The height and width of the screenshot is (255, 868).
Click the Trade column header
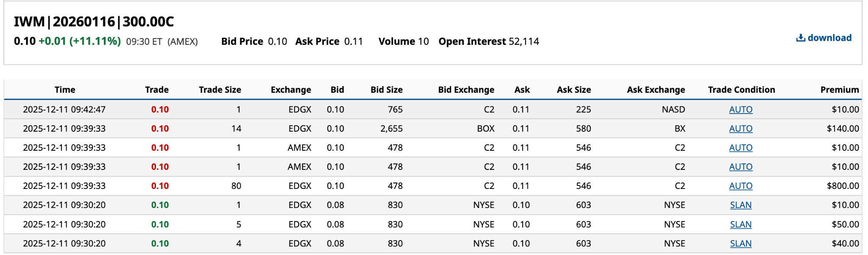coord(157,90)
